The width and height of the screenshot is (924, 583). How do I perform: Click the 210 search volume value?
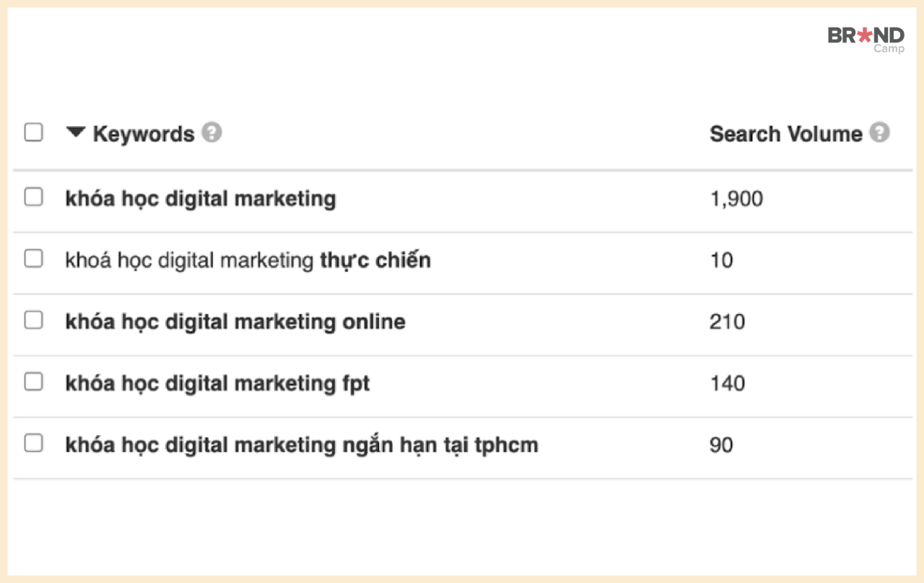click(x=727, y=322)
